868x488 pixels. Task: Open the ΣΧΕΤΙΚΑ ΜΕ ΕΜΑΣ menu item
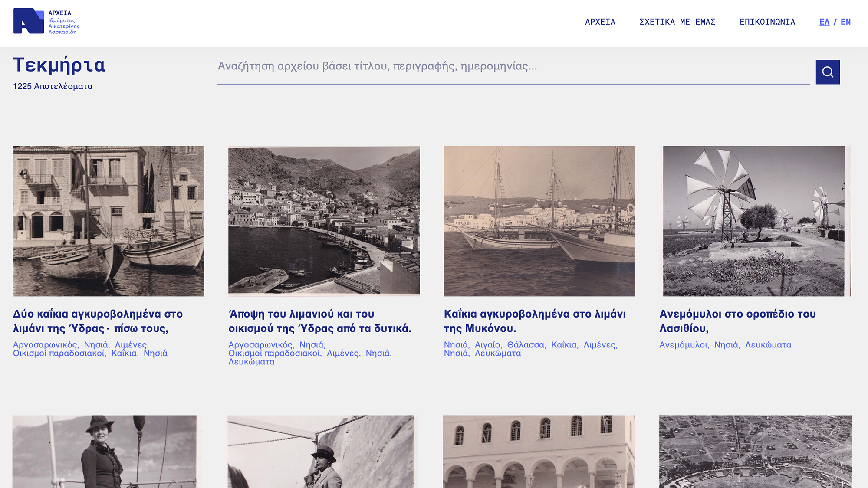tap(677, 22)
